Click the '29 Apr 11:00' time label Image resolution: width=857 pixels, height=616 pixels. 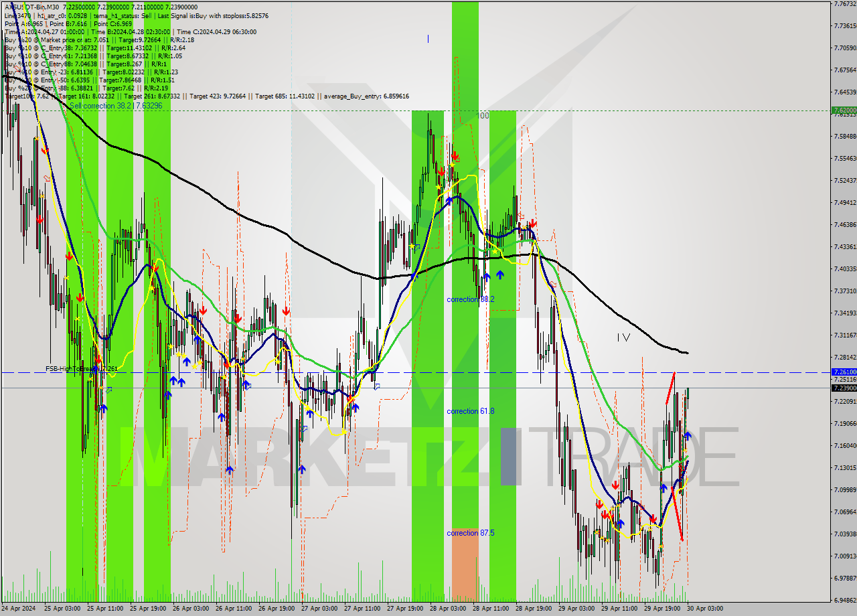coord(619,609)
